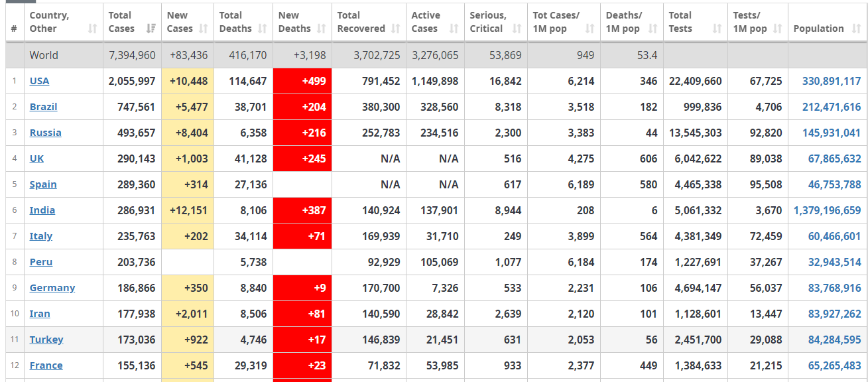Open Spain population link 46,753,788
868x382 pixels.
pyautogui.click(x=834, y=184)
